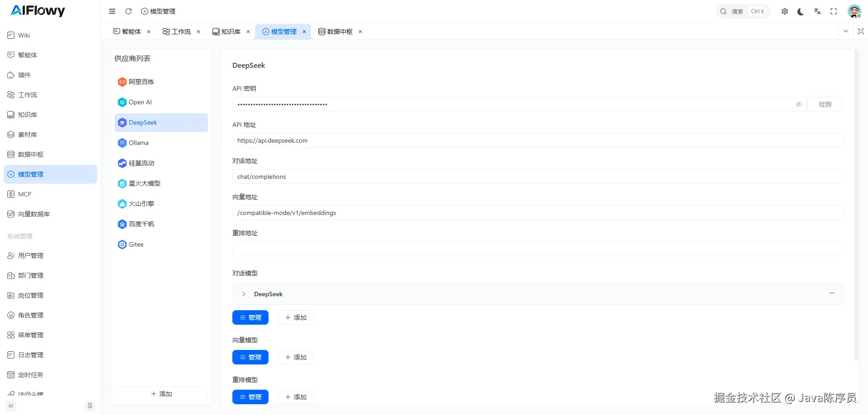Viewport: 868px width, 415px height.
Task: Click 管理 under 对话模型
Action: [250, 317]
